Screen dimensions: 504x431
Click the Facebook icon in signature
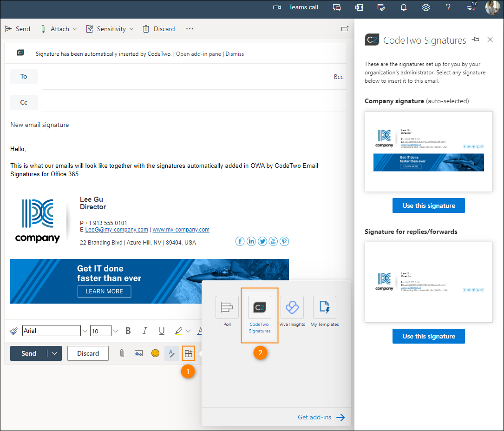click(x=240, y=241)
